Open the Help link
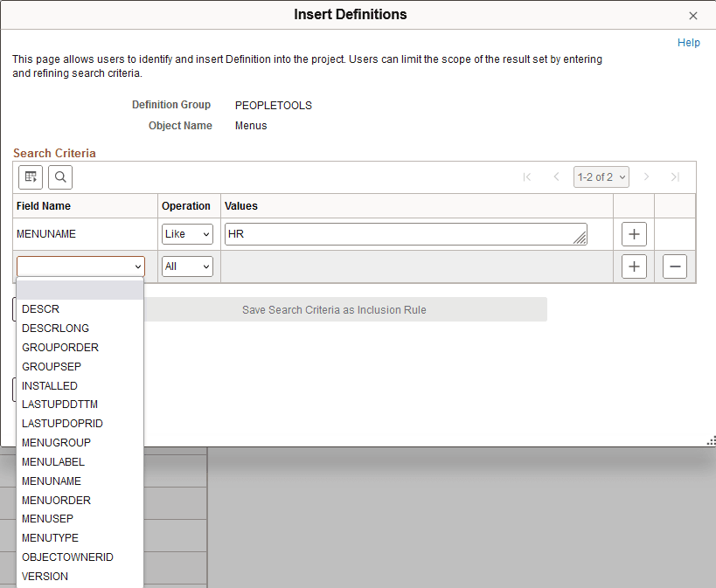This screenshot has width=716, height=588. pyautogui.click(x=689, y=42)
